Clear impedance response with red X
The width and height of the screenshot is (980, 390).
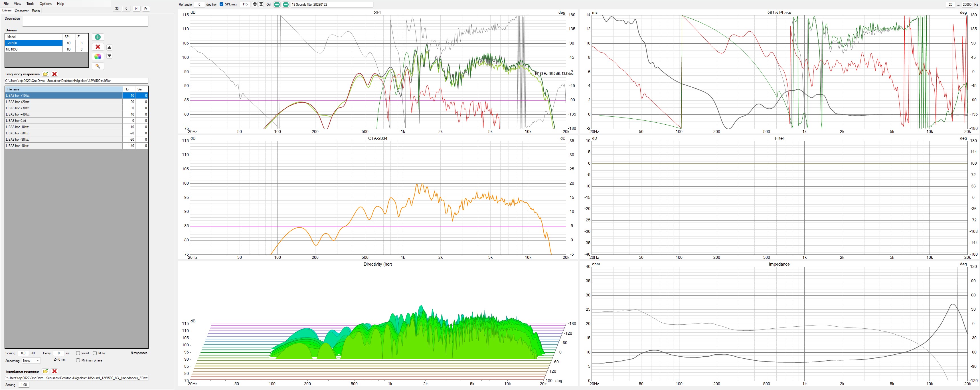coord(54,371)
